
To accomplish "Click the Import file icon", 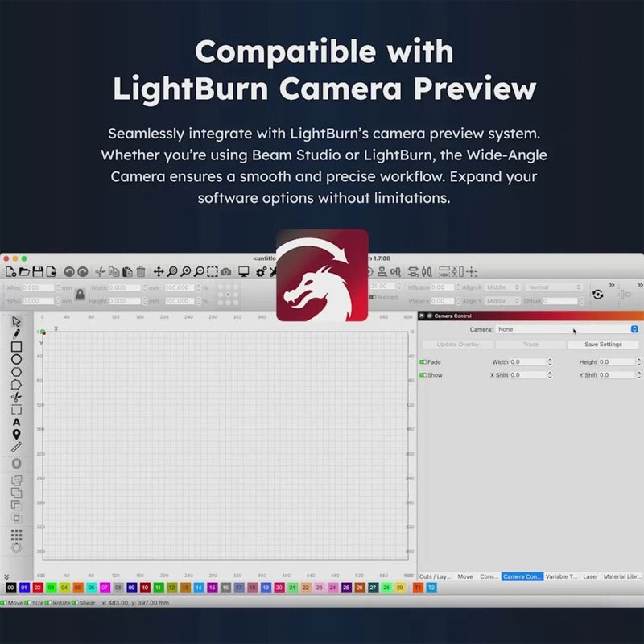I will (51, 271).
